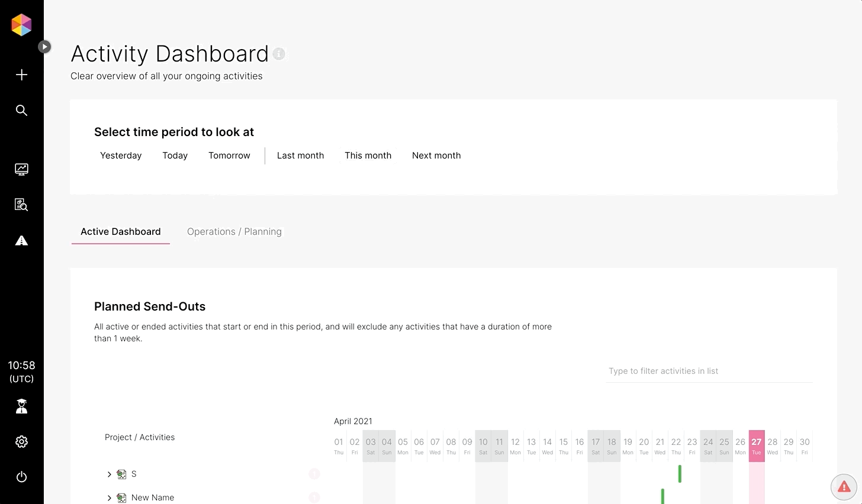Viewport: 862px width, 504px height.
Task: Open search from the sidebar
Action: pos(21,111)
